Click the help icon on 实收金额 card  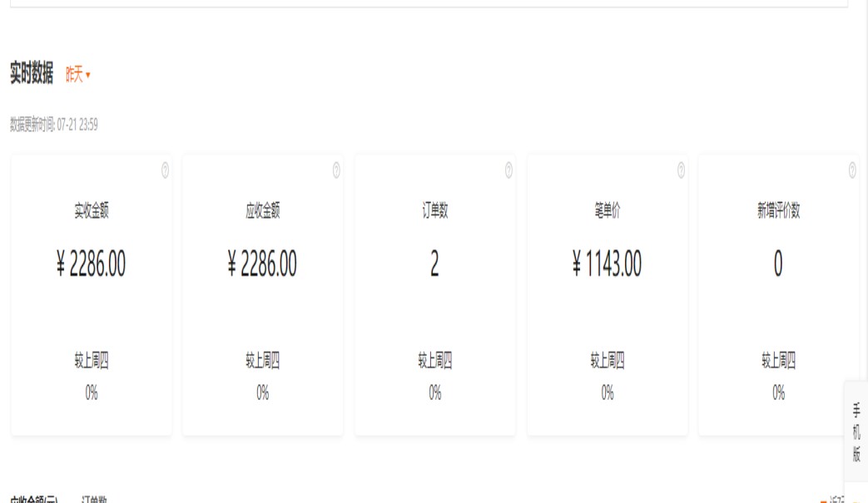coord(165,170)
